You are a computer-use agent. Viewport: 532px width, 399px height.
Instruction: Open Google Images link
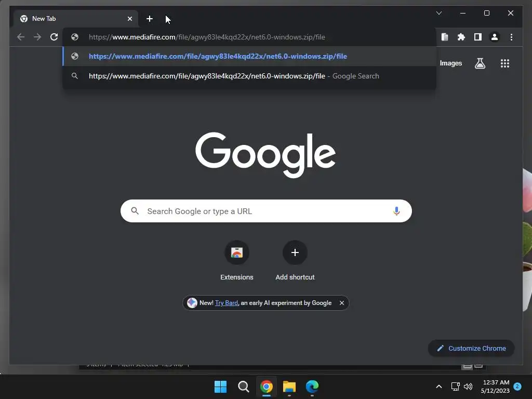[450, 63]
